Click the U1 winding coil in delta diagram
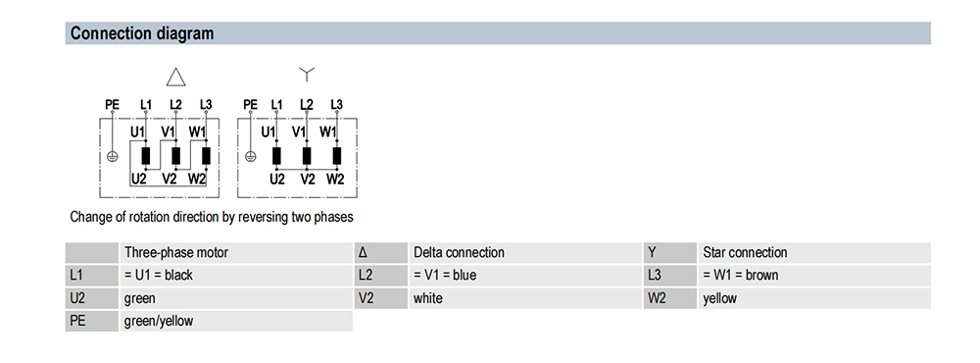This screenshot has height=363, width=980. (146, 155)
